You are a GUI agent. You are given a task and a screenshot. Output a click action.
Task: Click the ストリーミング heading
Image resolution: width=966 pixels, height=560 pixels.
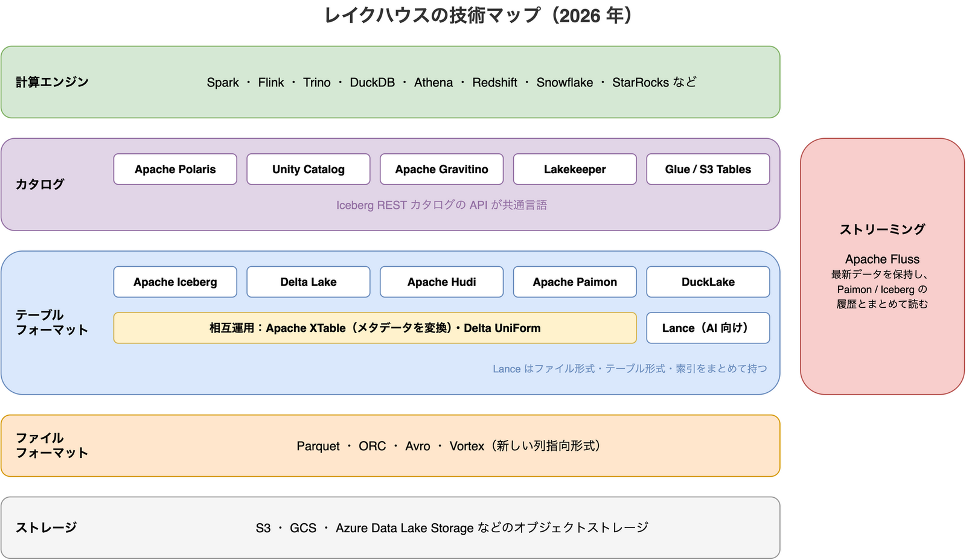tap(882, 229)
